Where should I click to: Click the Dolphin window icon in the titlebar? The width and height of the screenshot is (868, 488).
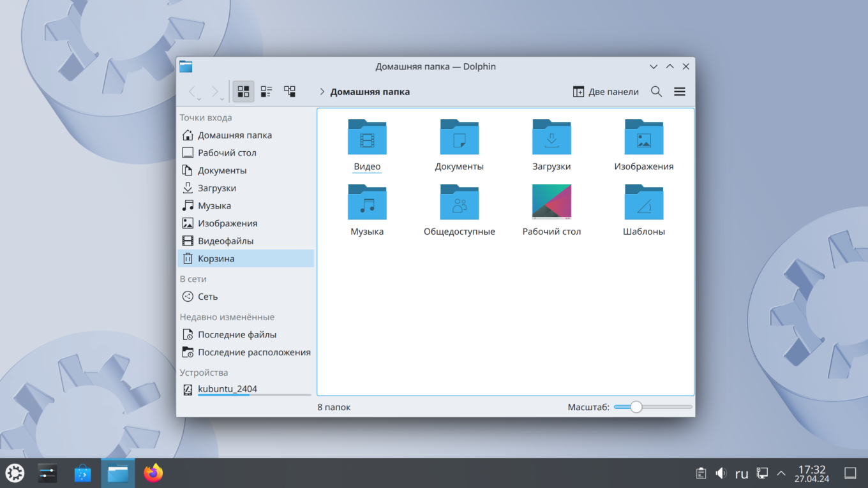point(186,66)
